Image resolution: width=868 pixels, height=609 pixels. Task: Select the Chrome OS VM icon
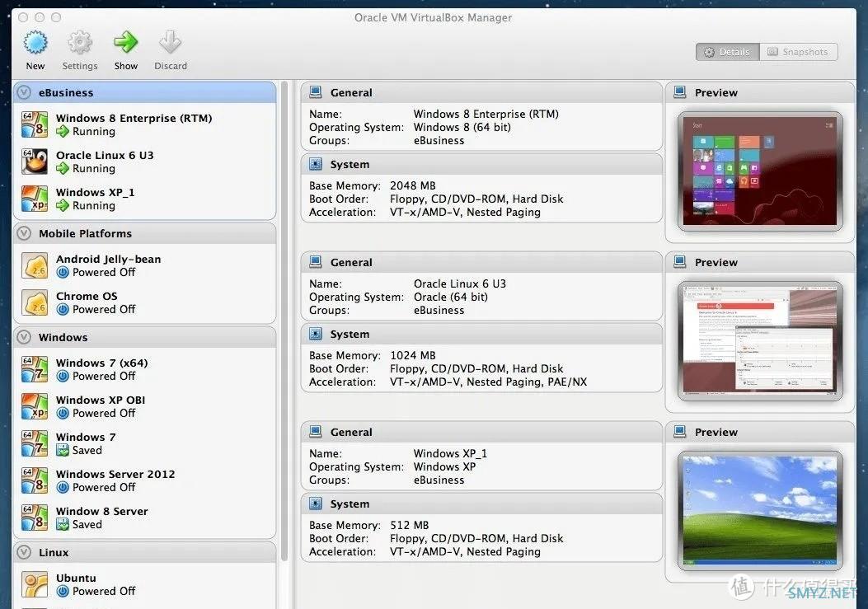point(35,302)
